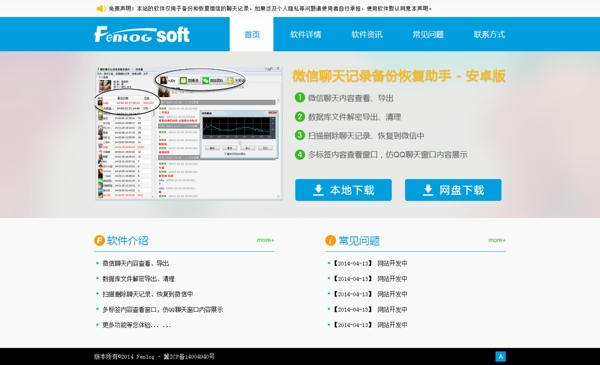Open the 多标签内容查看窗口 list item

[162, 309]
